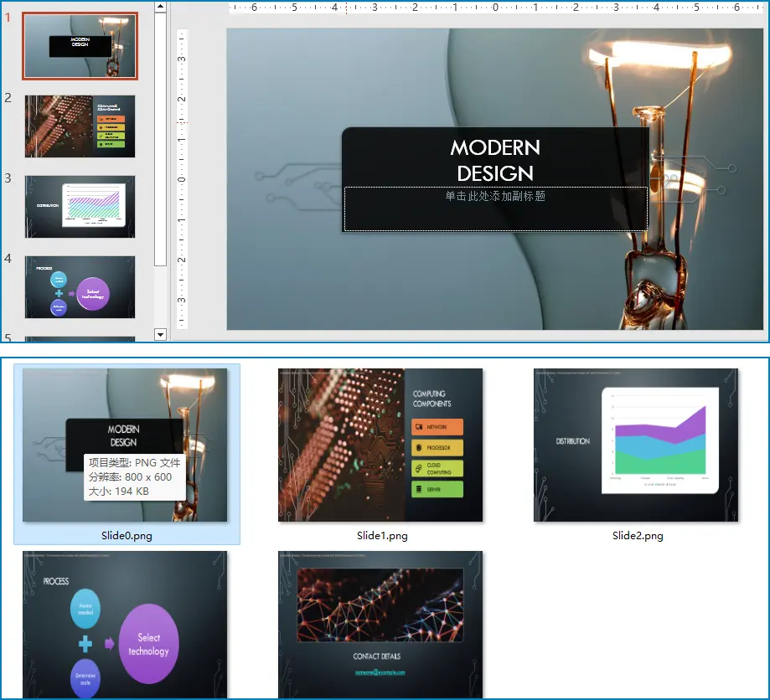Click the Slide2.png filename label
The image size is (770, 700).
(x=638, y=536)
